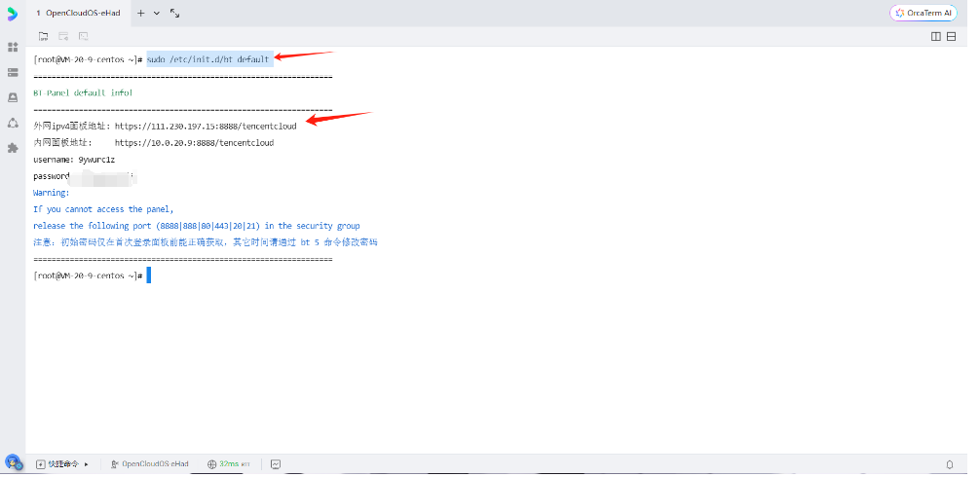980x477 pixels.
Task: Open the apps grid sidebar icon
Action: coord(13,47)
